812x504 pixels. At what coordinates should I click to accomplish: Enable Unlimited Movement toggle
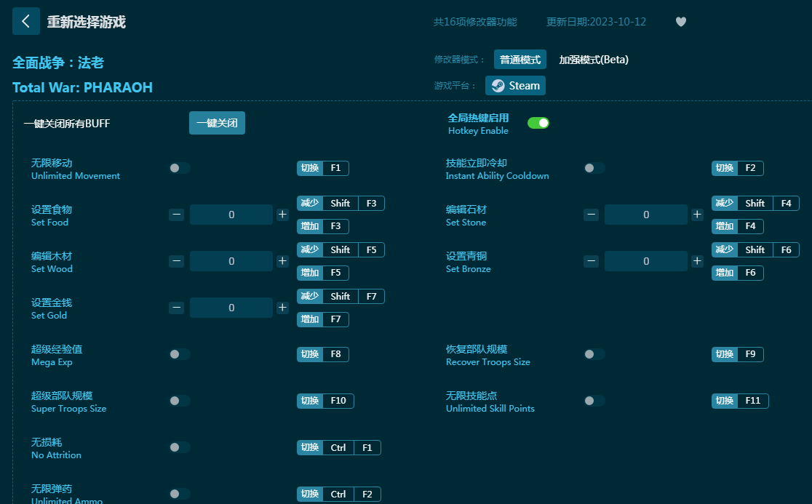[180, 168]
